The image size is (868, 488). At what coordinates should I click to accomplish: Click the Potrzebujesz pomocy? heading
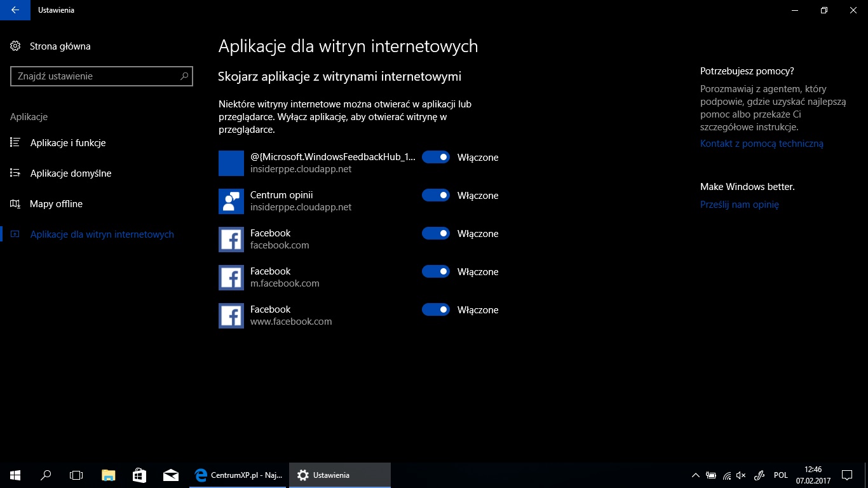tap(747, 71)
